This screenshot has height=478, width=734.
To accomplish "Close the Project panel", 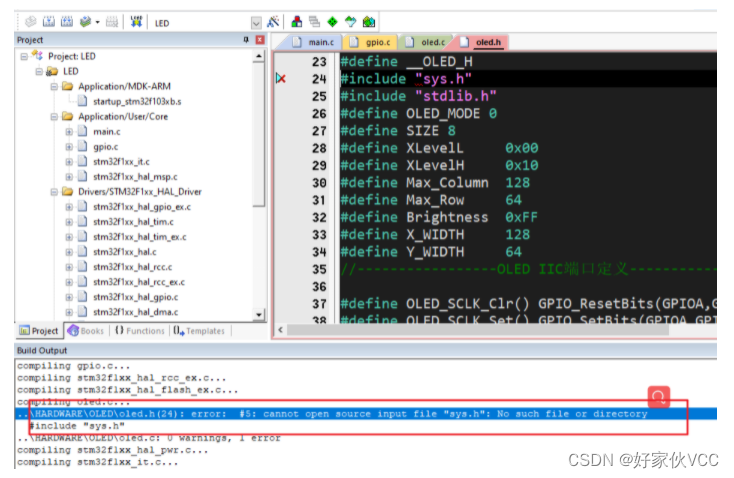I will click(x=260, y=40).
